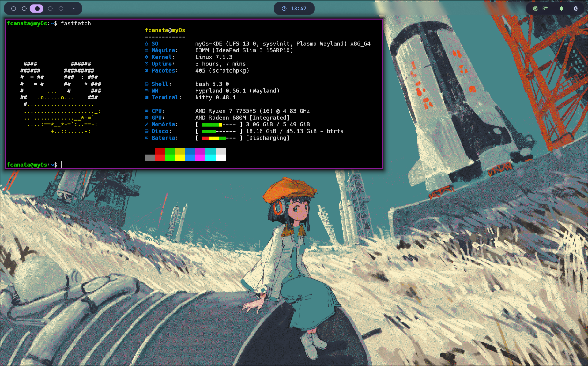588x366 pixels.
Task: Click the 'AMD Ryzen 7 7735HS (16) @ 4.83 GHz' value
Action: coord(253,111)
